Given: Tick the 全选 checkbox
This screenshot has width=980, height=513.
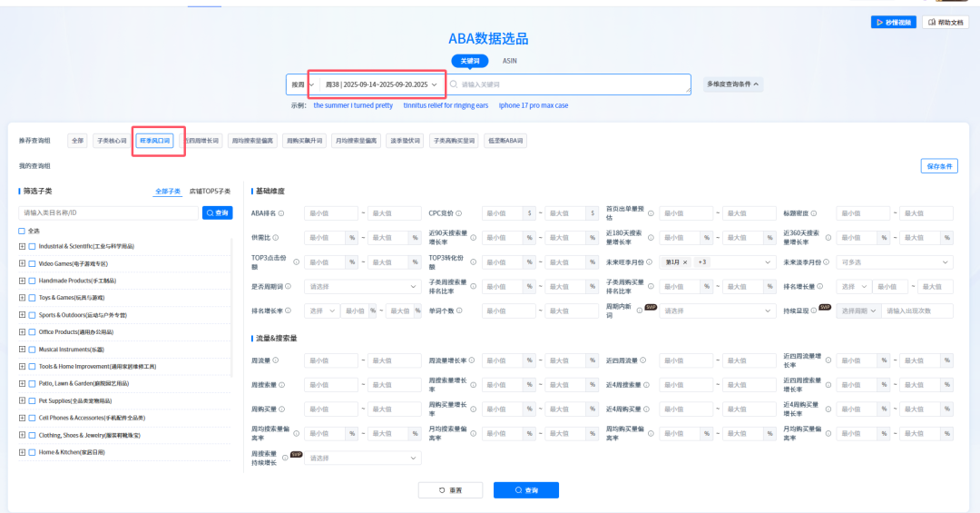Looking at the screenshot, I should 22,231.
